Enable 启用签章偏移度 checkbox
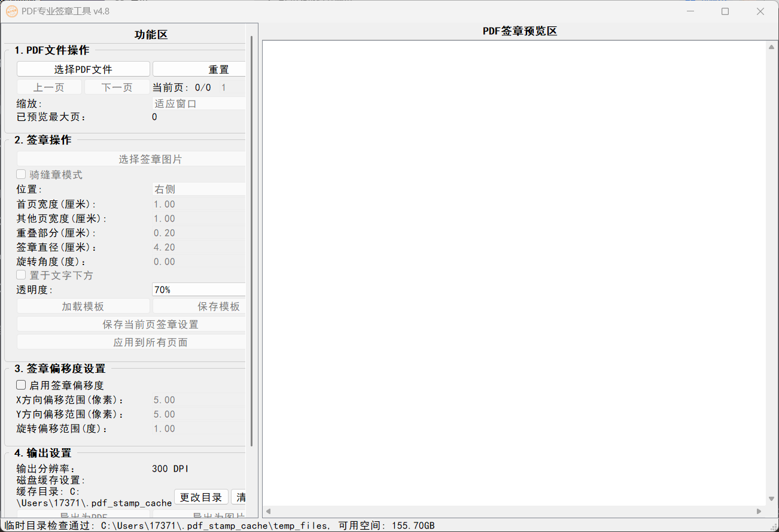Screen dimensions: 779x532 [21, 385]
